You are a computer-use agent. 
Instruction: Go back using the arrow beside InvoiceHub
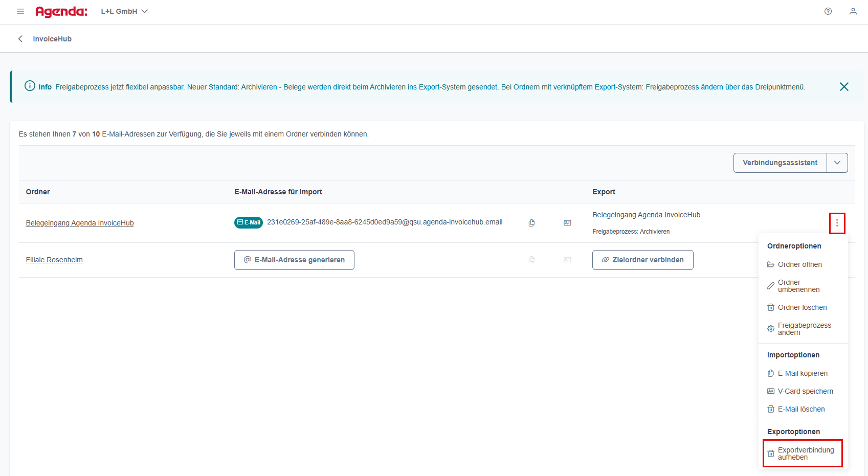coord(20,39)
